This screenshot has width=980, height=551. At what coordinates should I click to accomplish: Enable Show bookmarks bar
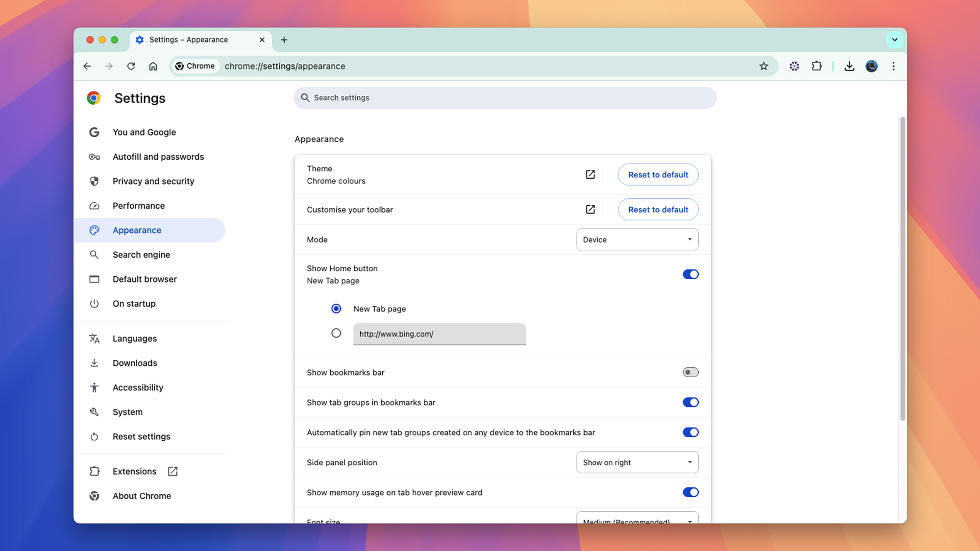click(x=690, y=372)
